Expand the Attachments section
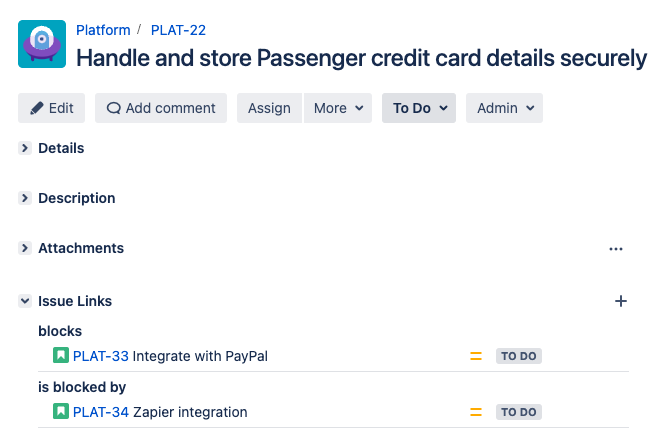655x444 pixels. click(x=25, y=248)
